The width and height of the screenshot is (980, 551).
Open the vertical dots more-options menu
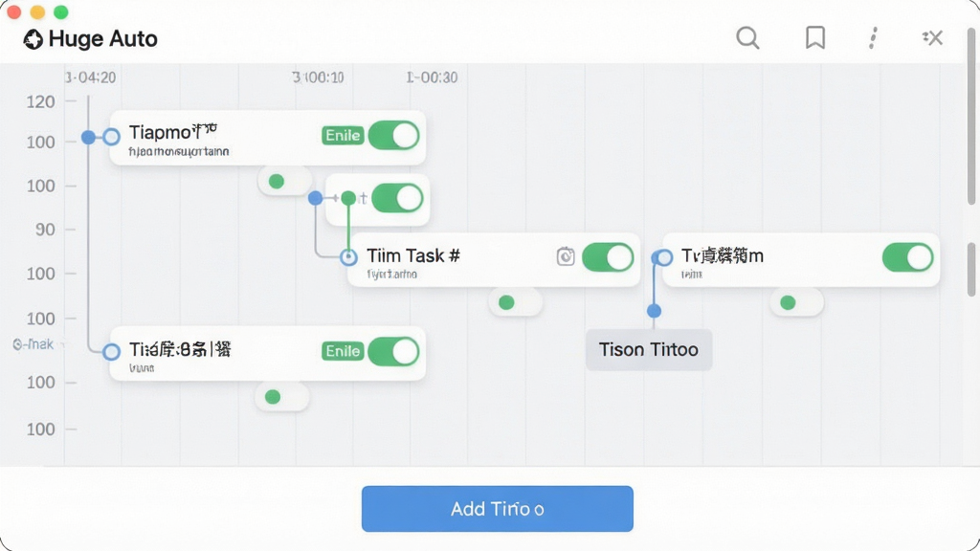tap(873, 37)
